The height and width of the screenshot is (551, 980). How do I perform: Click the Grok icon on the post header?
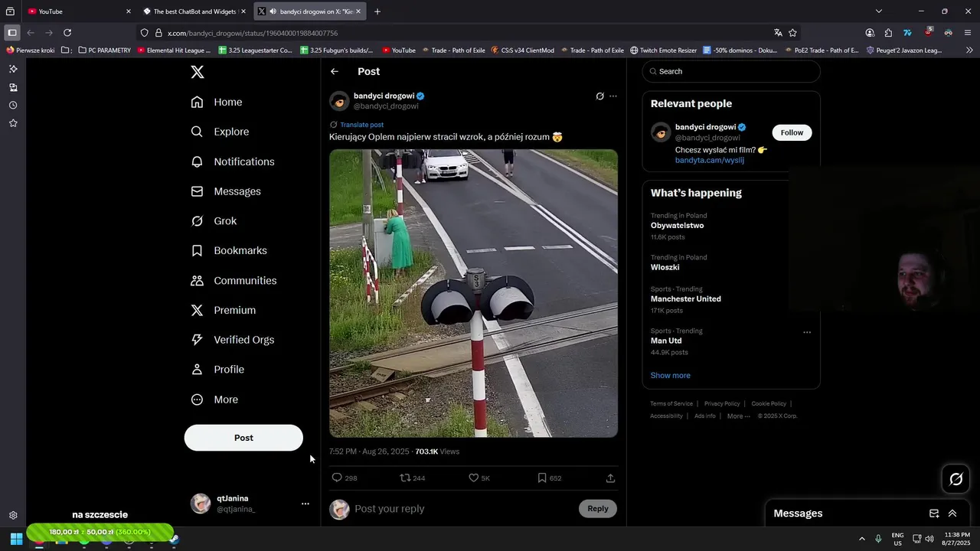pos(599,96)
